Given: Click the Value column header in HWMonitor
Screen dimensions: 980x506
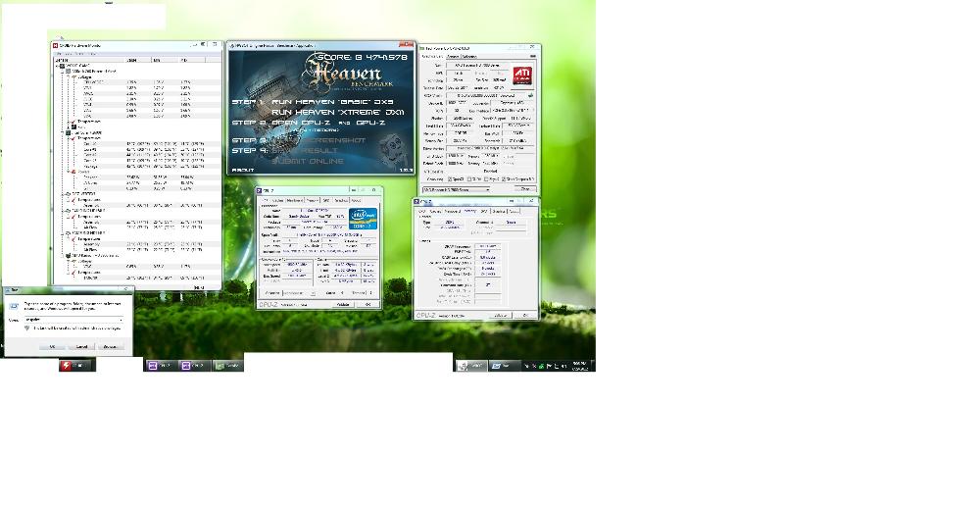Looking at the screenshot, I should click(x=138, y=60).
